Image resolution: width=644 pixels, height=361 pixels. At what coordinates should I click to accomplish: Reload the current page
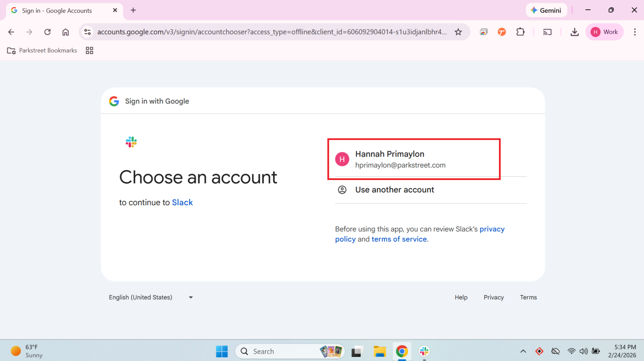(47, 32)
